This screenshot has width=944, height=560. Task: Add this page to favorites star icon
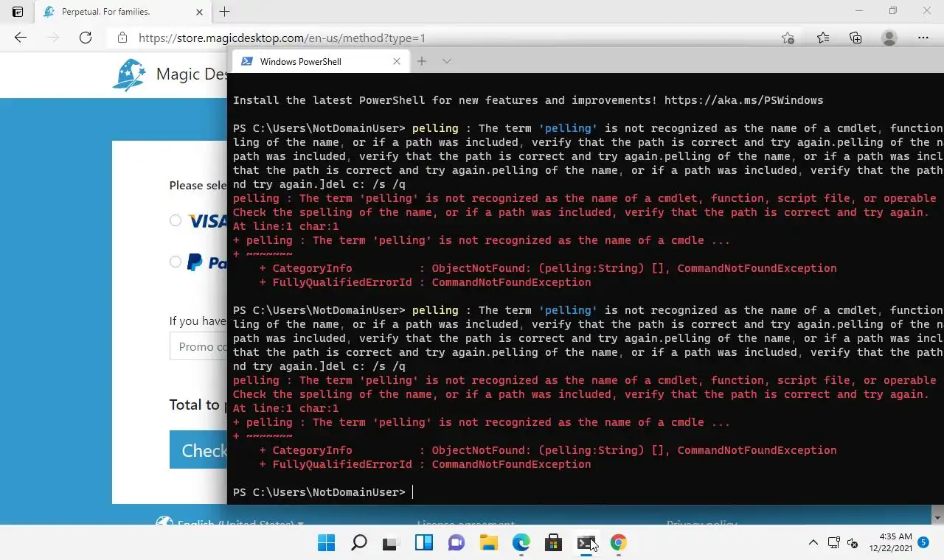click(788, 38)
